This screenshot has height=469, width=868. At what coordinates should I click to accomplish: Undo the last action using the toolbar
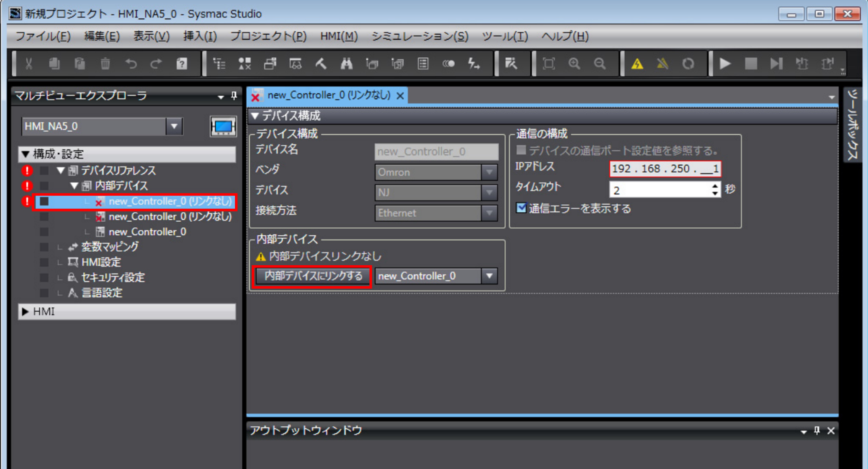[131, 64]
